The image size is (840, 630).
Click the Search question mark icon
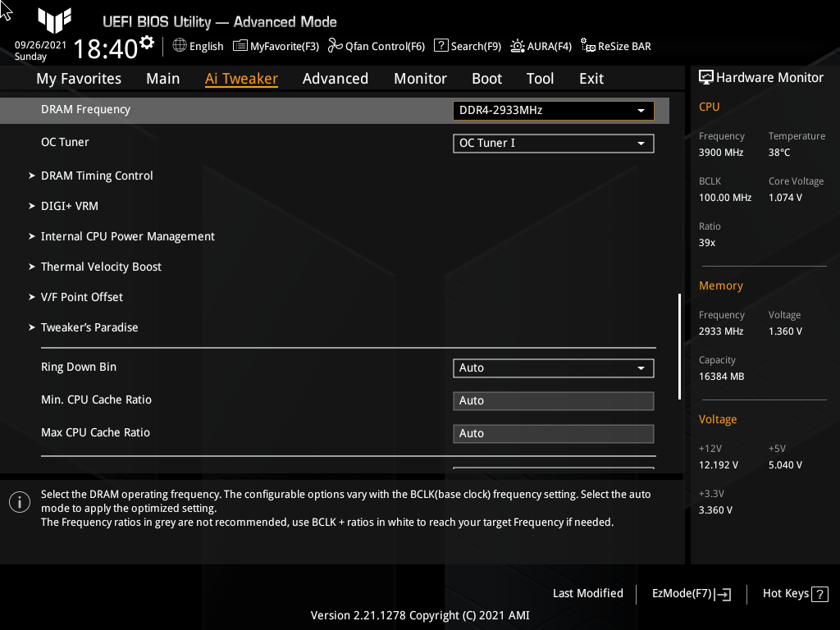pyautogui.click(x=441, y=46)
